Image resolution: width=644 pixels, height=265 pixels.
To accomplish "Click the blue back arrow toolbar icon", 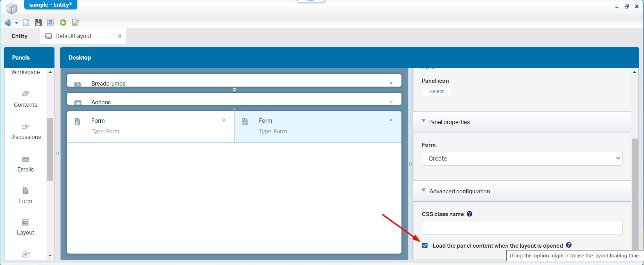I will click(8, 23).
